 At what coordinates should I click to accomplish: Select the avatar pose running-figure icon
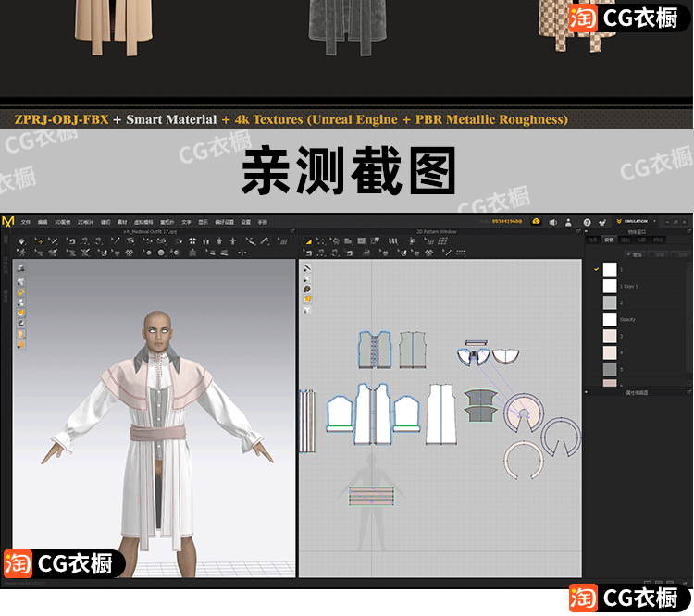click(x=21, y=253)
